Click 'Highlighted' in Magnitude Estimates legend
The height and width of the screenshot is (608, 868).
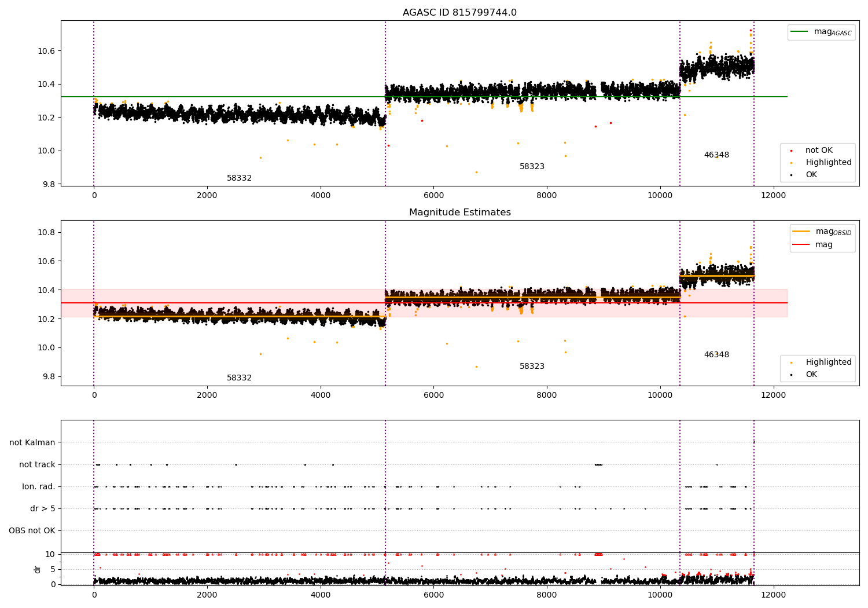point(829,362)
